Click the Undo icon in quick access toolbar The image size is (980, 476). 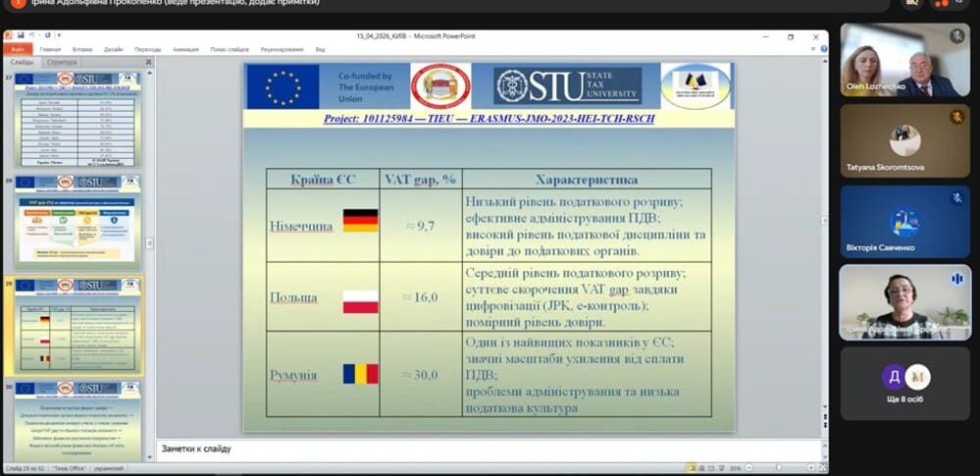tap(30, 36)
